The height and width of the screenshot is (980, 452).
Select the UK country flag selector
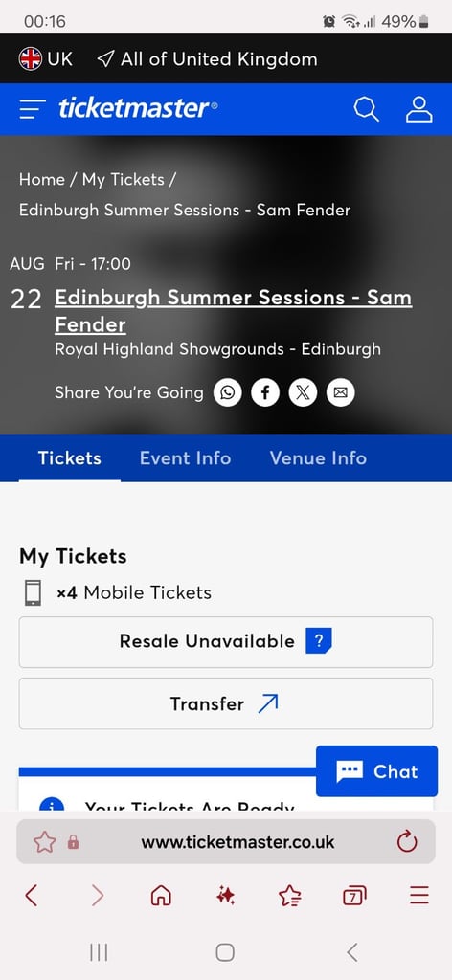pyautogui.click(x=46, y=58)
